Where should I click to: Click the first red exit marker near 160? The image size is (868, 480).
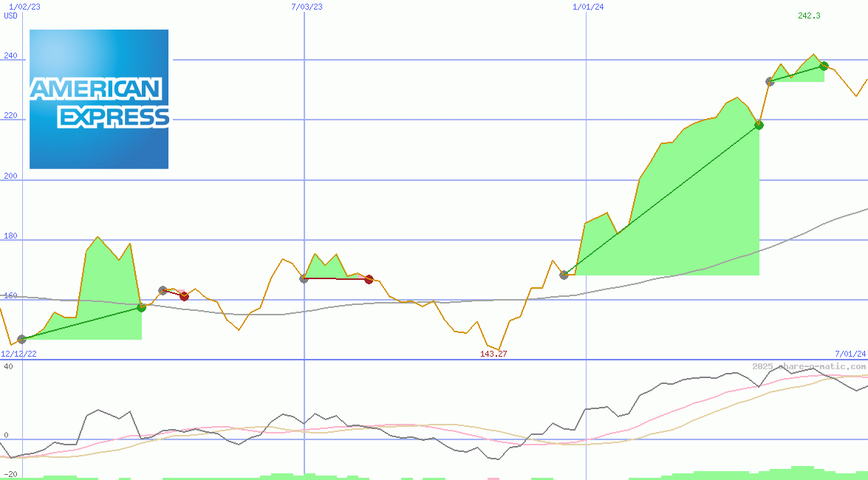[184, 297]
